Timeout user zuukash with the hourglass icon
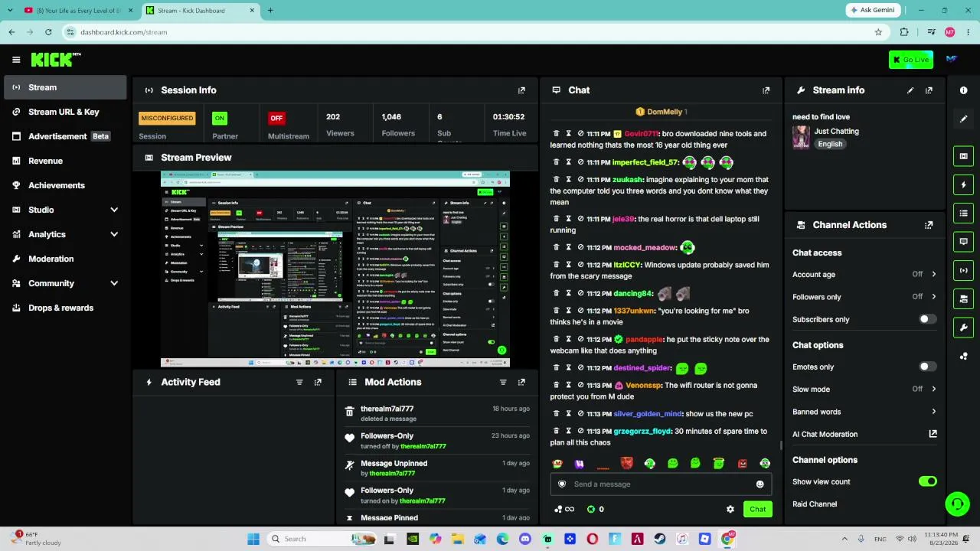Viewport: 980px width, 551px height. coord(569,180)
